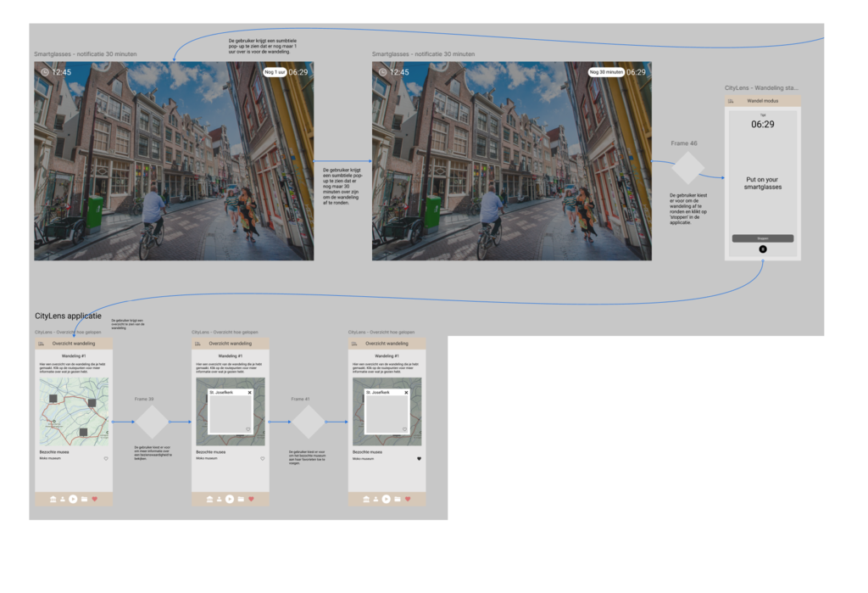The width and height of the screenshot is (868, 593).
Task: Click the clock icon in first smartglasses view
Action: coord(44,72)
